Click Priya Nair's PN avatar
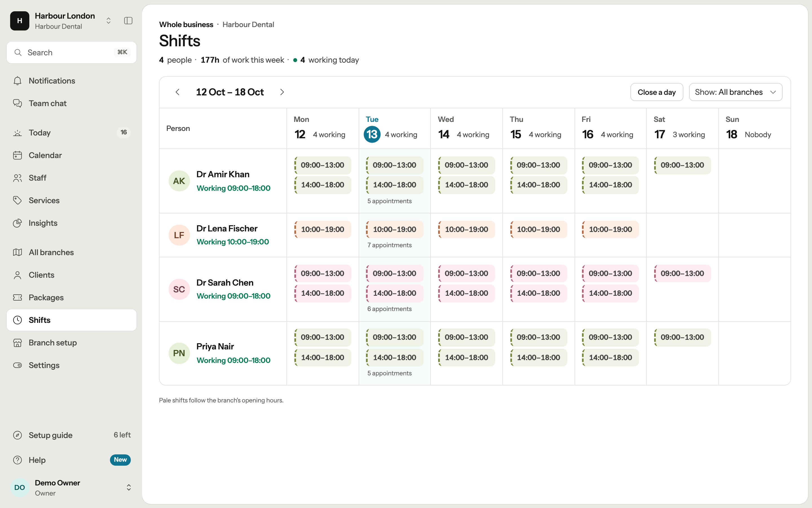 [179, 353]
